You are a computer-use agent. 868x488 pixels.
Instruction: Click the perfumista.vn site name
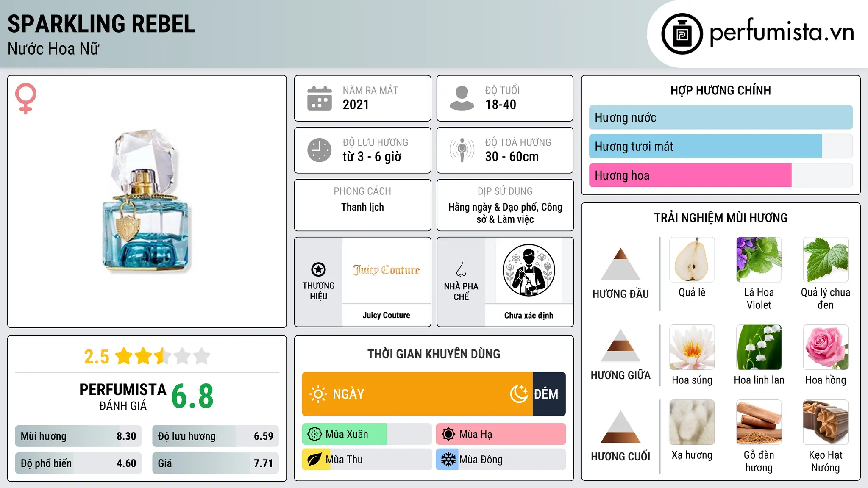[x=782, y=33]
